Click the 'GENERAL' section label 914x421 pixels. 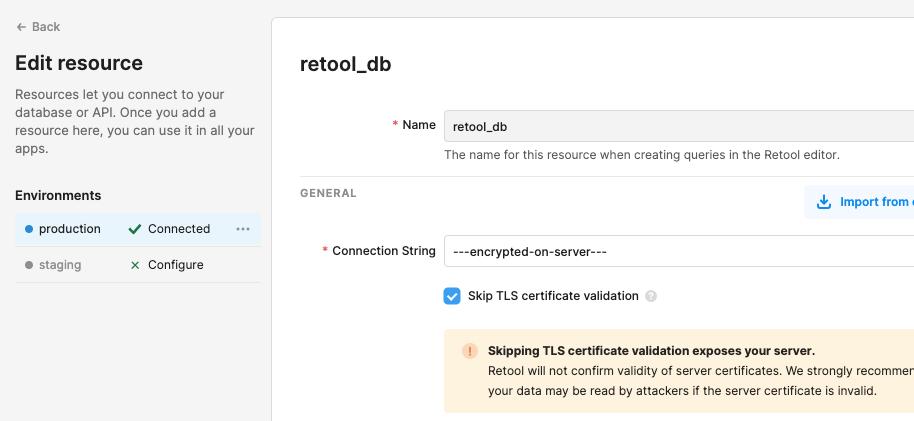[328, 193]
